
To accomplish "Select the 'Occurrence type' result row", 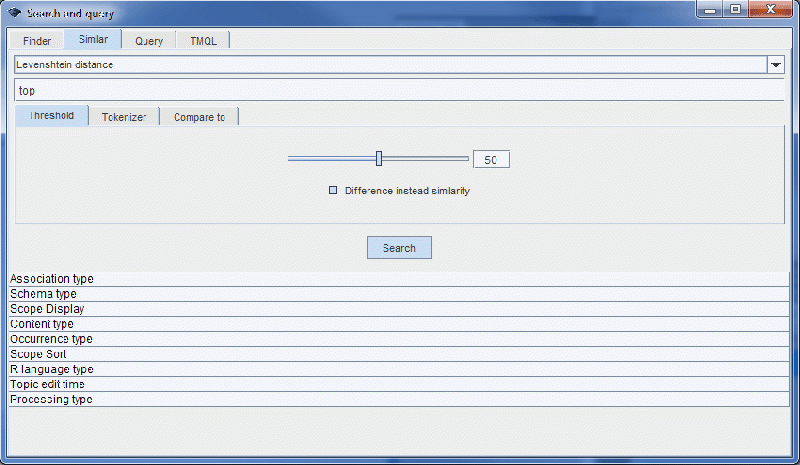I will [399, 339].
